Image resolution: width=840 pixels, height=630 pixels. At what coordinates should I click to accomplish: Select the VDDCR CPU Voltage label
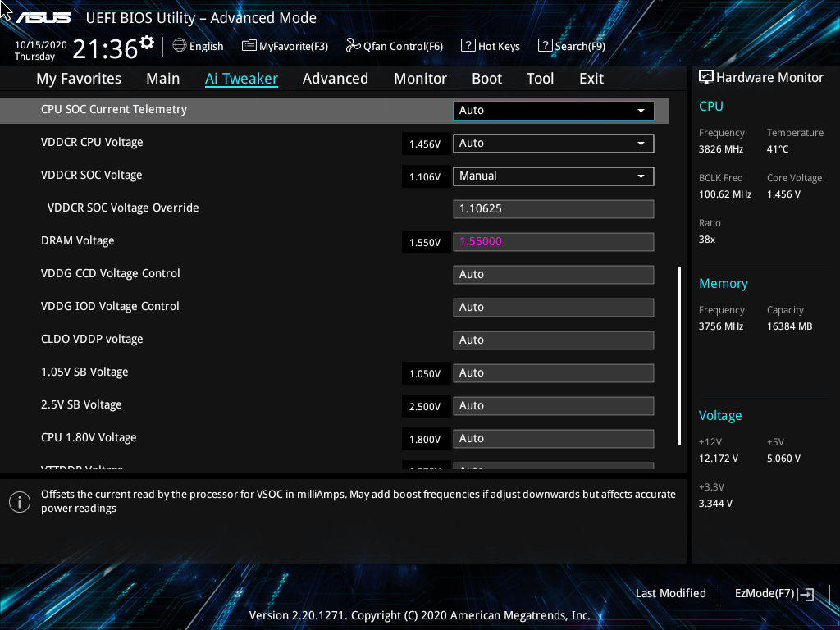92,143
